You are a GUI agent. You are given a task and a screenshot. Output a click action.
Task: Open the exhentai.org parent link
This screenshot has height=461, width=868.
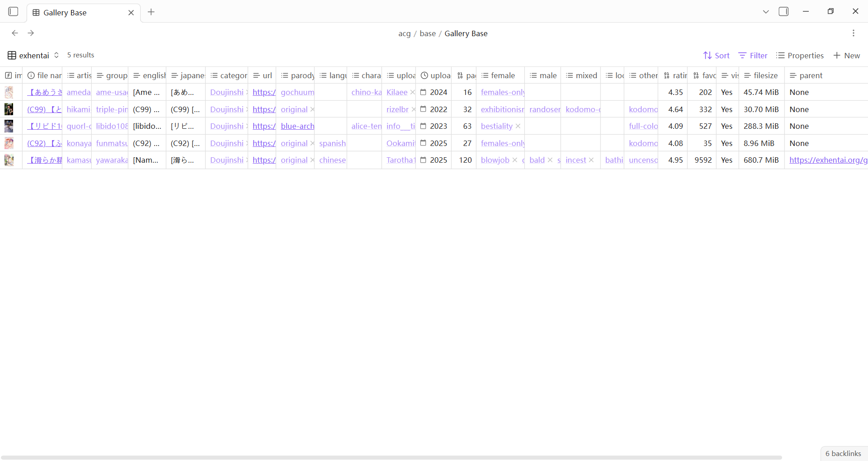(x=828, y=160)
